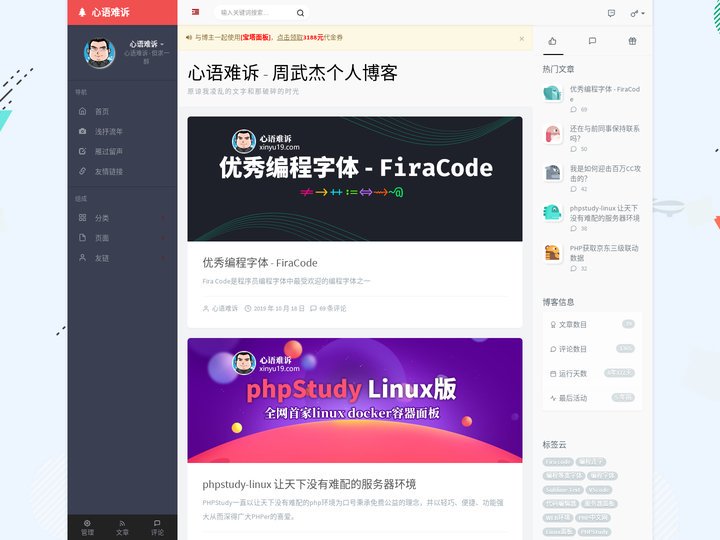This screenshot has width=720, height=540.
Task: Open the key login dropdown at top right
Action: [x=637, y=13]
